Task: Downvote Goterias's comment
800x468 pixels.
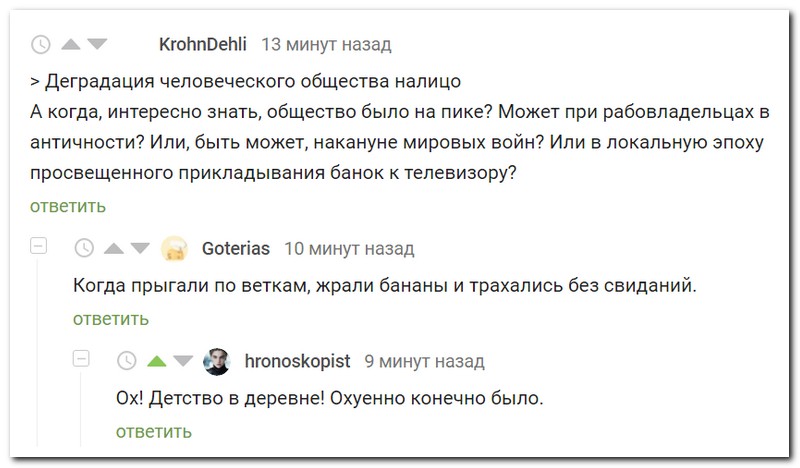Action: (x=140, y=248)
